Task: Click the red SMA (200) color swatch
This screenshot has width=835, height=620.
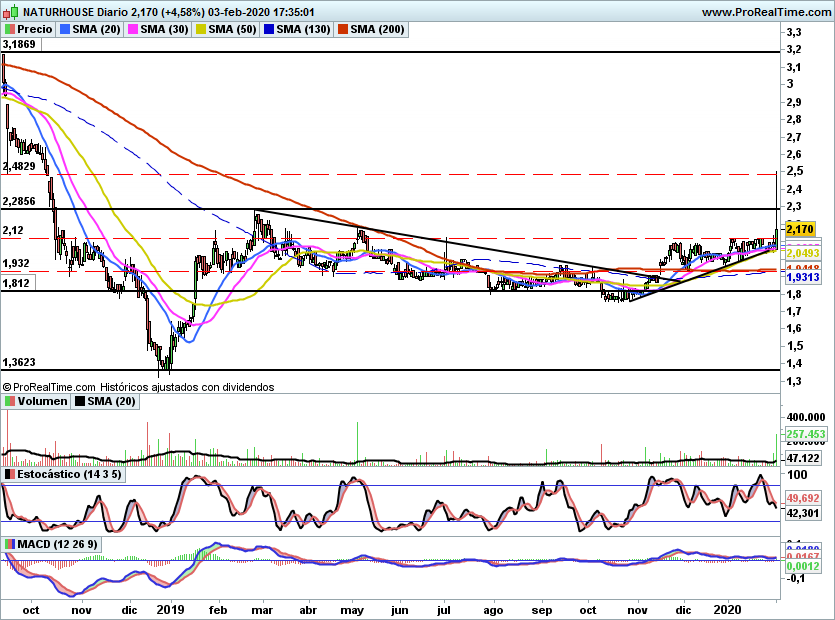Action: (343, 29)
